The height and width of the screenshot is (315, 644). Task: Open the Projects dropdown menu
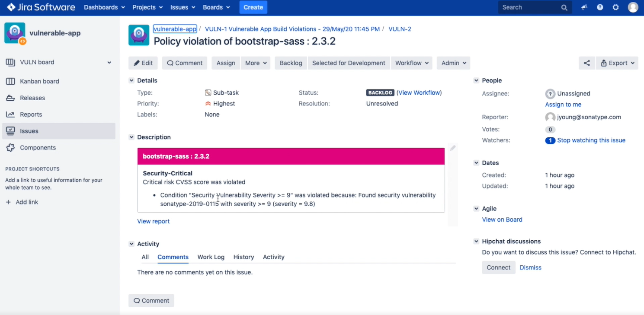pyautogui.click(x=147, y=7)
